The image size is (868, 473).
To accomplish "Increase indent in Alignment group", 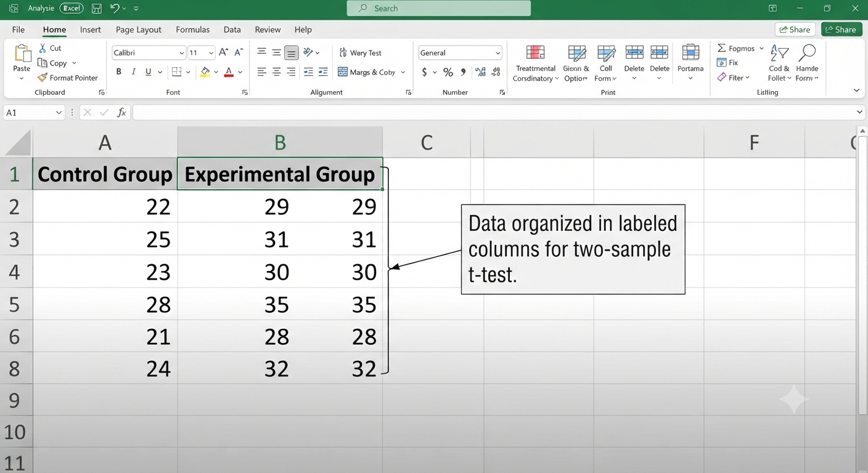I will coord(323,72).
